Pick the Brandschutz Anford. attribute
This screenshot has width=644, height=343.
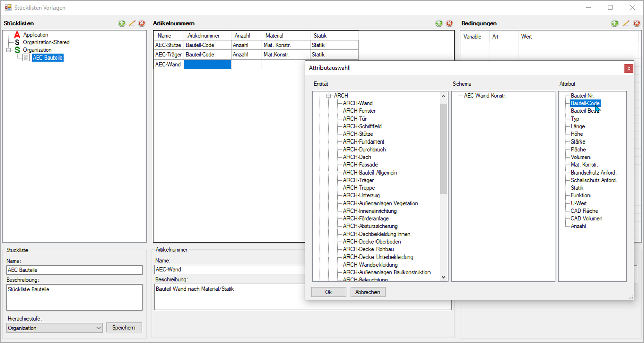point(594,173)
